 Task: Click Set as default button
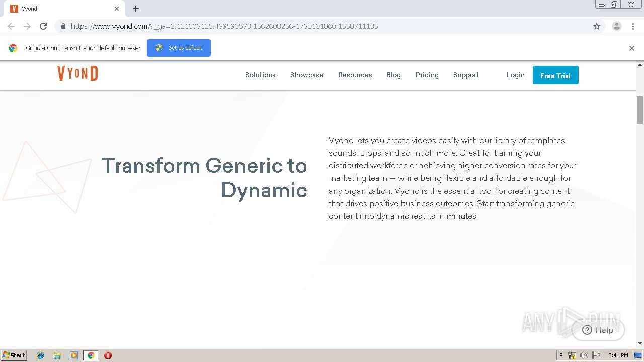coord(179,48)
